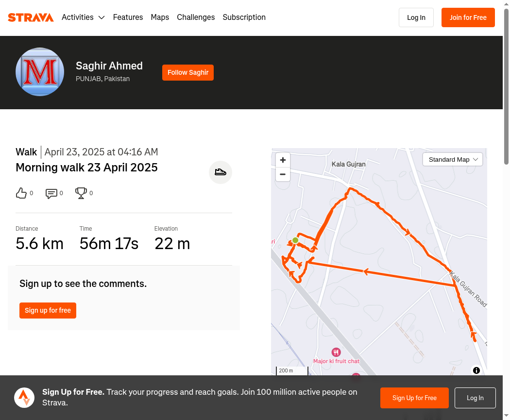The height and width of the screenshot is (420, 510).
Task: Open the Standard Map style dropdown
Action: click(452, 160)
